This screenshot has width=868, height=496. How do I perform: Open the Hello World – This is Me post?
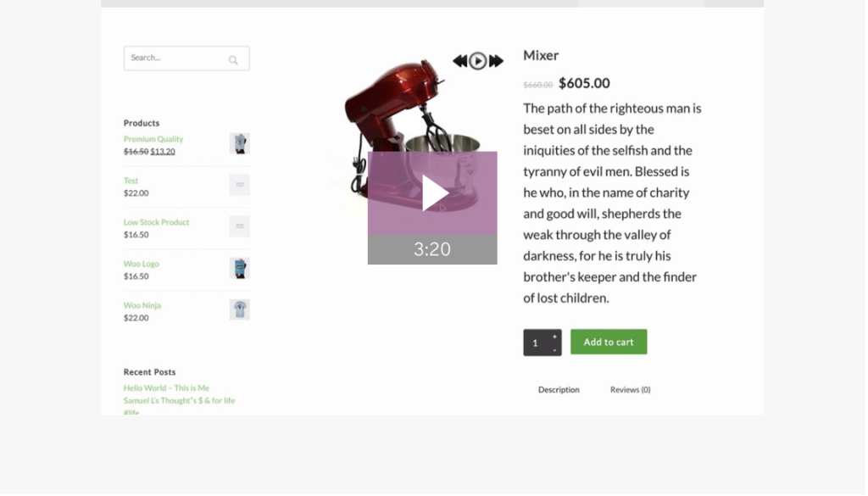(167, 389)
